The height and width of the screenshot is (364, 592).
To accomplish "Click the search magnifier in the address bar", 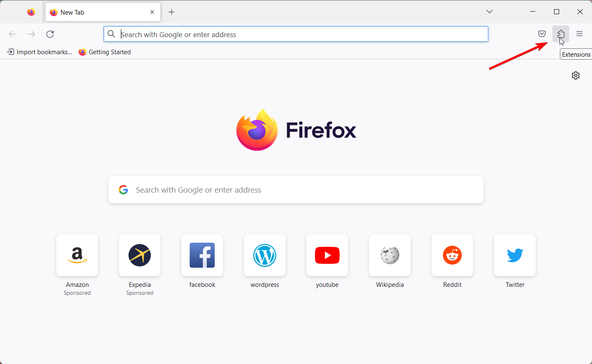I will click(x=111, y=34).
